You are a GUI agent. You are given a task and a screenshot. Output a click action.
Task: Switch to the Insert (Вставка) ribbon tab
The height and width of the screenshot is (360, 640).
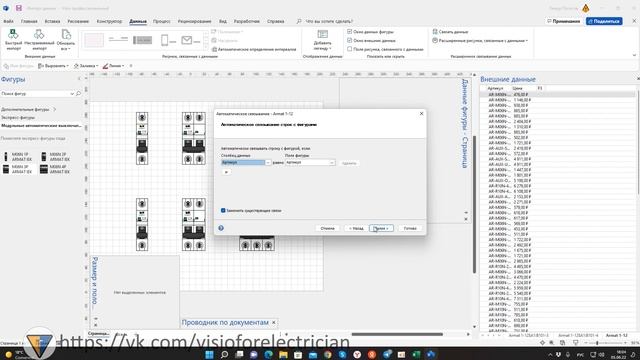tap(52, 21)
